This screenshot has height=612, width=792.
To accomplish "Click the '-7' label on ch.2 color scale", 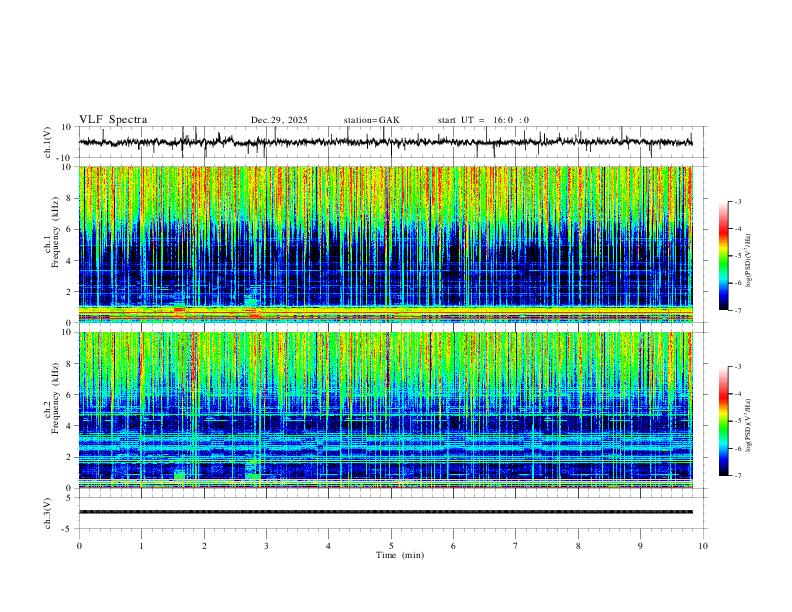I will [x=737, y=476].
